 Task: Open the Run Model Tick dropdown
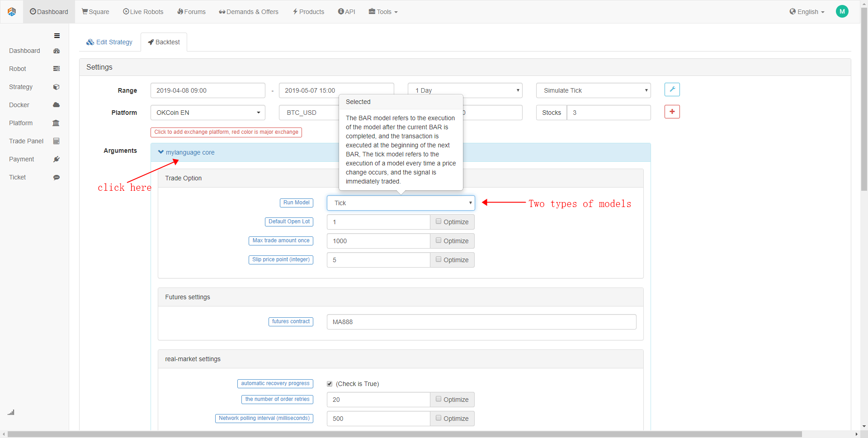click(x=401, y=203)
